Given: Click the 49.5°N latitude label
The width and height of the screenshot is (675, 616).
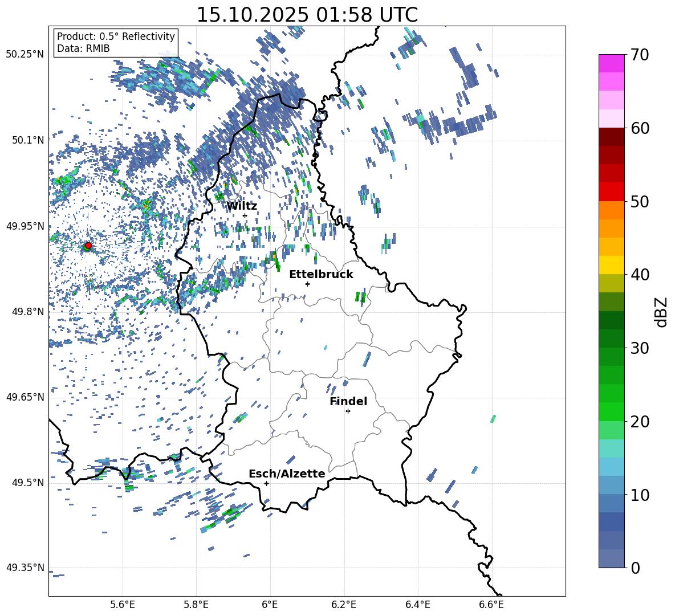Looking at the screenshot, I should point(28,482).
